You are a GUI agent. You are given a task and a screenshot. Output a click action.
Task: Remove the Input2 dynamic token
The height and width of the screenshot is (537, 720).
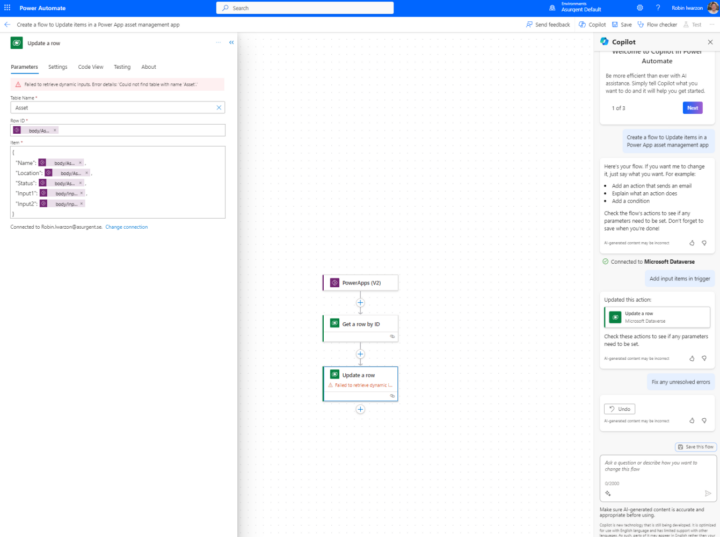[82, 203]
